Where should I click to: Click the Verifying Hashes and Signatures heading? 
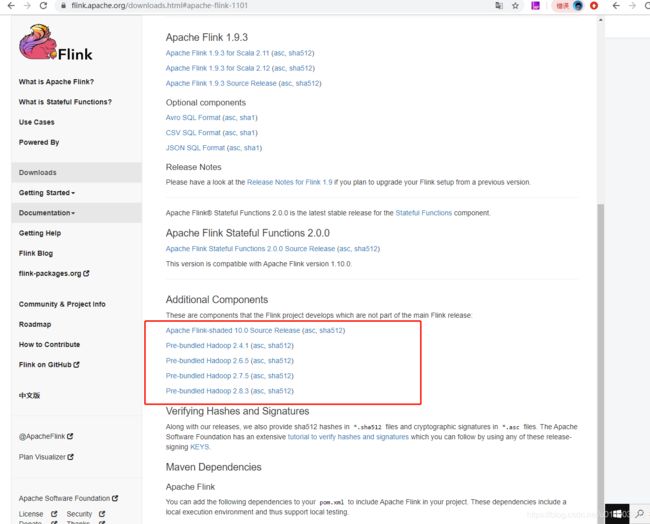coord(238,411)
